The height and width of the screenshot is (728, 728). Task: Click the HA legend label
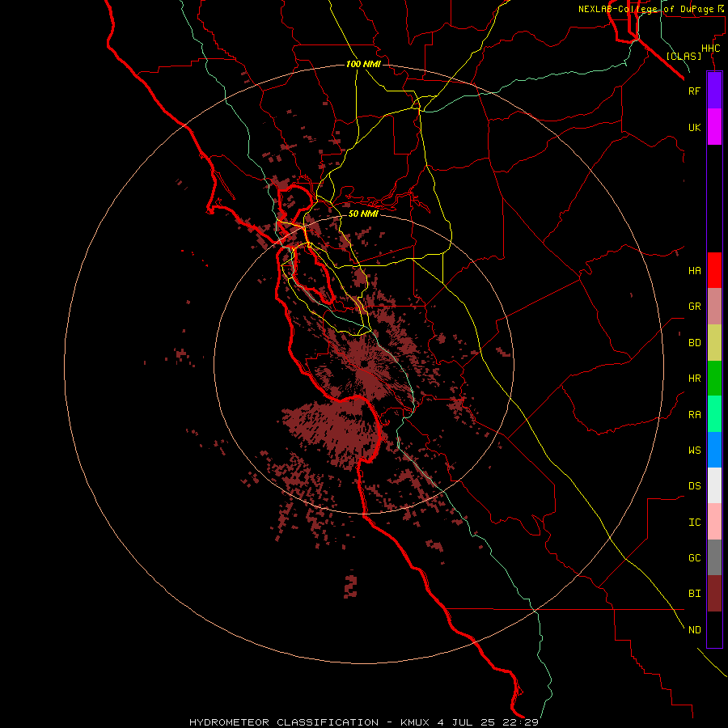(694, 271)
